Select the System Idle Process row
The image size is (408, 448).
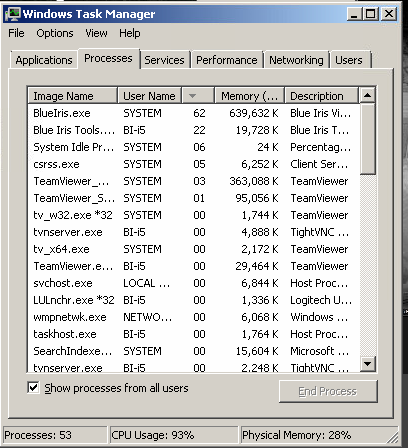(194, 147)
